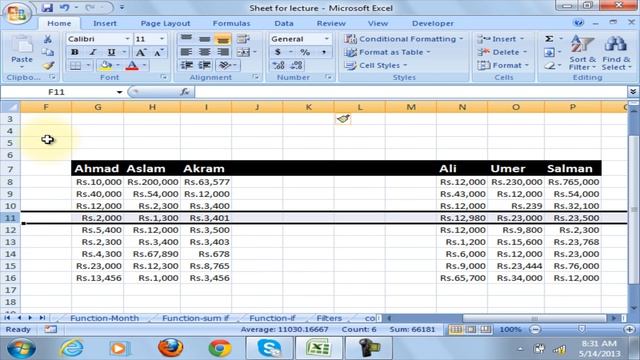Click Format cells button

[x=503, y=65]
